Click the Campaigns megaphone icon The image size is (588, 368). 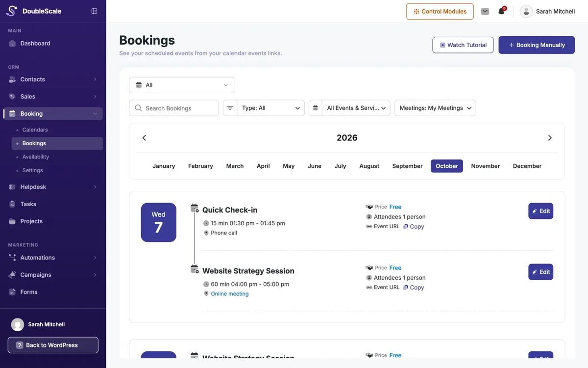coord(12,275)
